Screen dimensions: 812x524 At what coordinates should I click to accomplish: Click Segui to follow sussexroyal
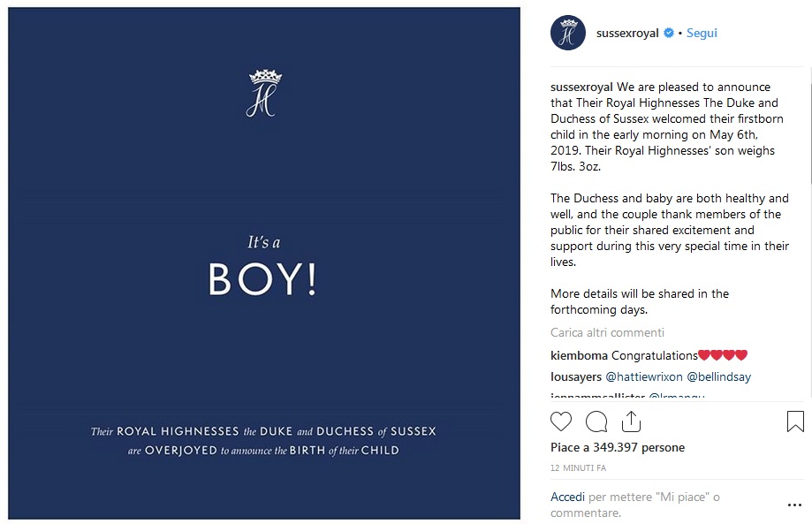702,32
